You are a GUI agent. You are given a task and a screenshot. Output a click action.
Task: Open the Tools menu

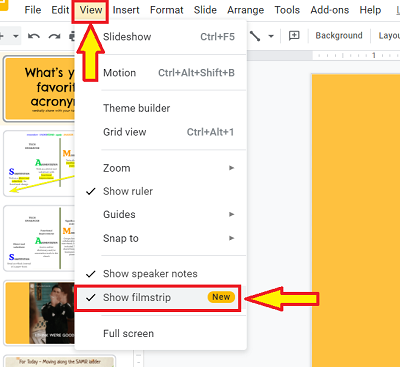[287, 10]
